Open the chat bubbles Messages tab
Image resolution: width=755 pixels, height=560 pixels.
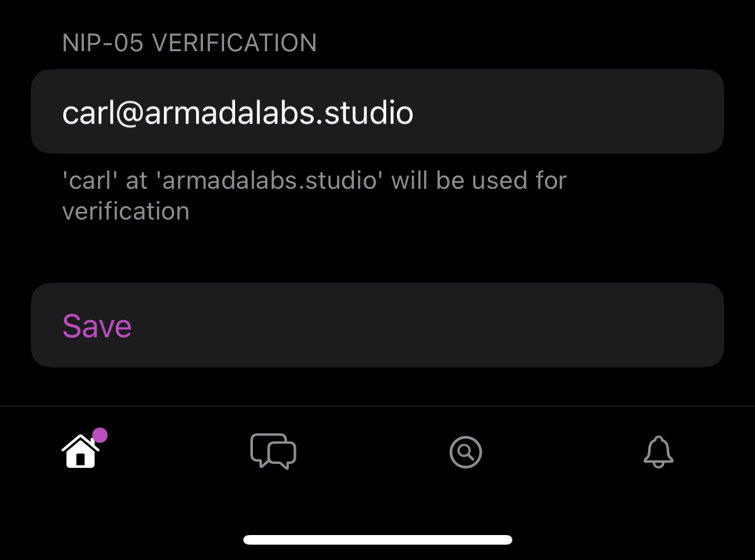tap(273, 452)
